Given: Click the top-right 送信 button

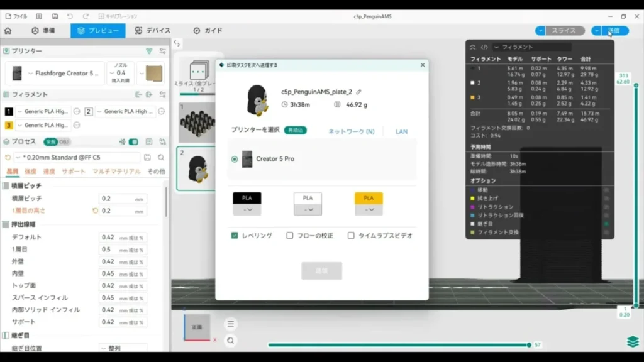Looking at the screenshot, I should [x=614, y=31].
